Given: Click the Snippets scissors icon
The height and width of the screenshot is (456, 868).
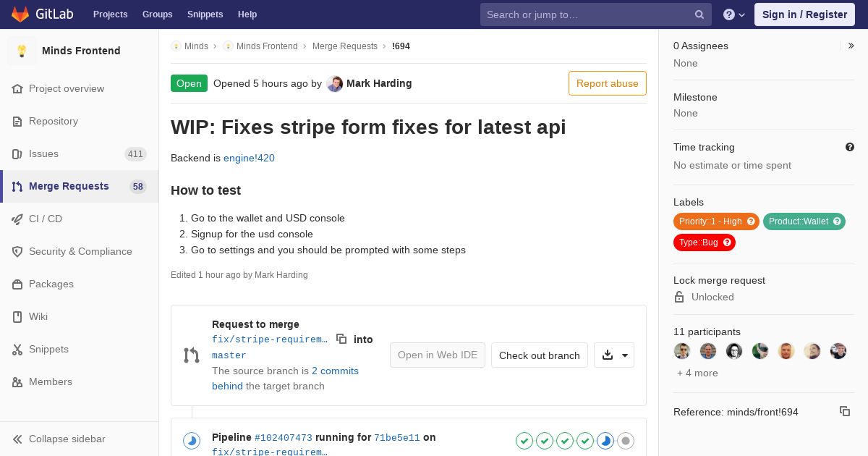Looking at the screenshot, I should [17, 349].
